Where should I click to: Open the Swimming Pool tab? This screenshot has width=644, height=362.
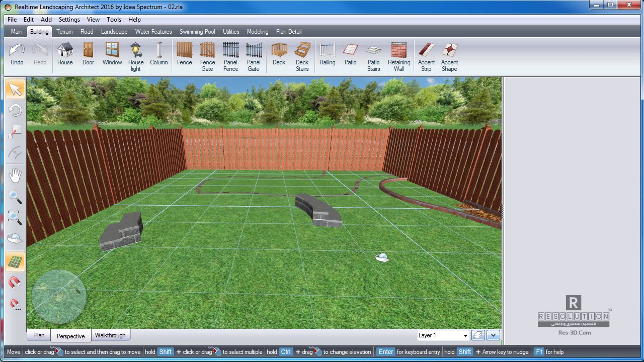(197, 32)
